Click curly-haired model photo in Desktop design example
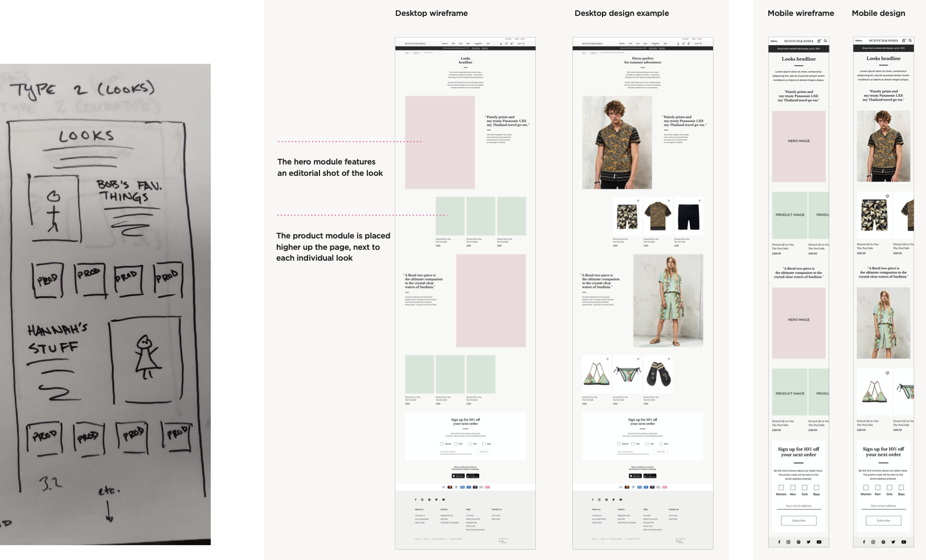Viewport: 926px width, 560px height. tap(617, 142)
